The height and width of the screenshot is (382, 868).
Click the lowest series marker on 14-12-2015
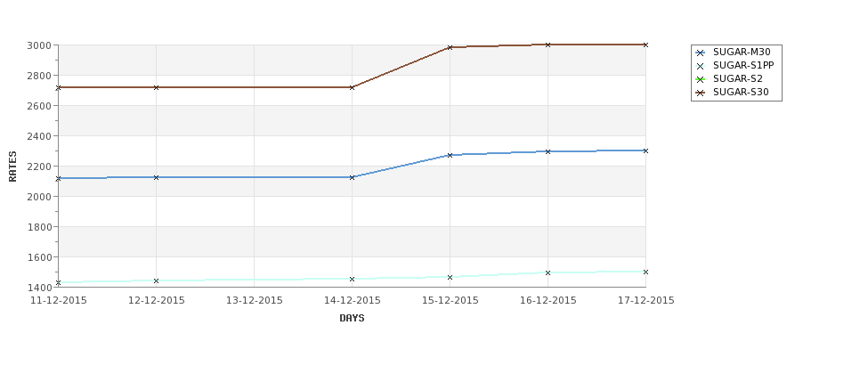352,280
